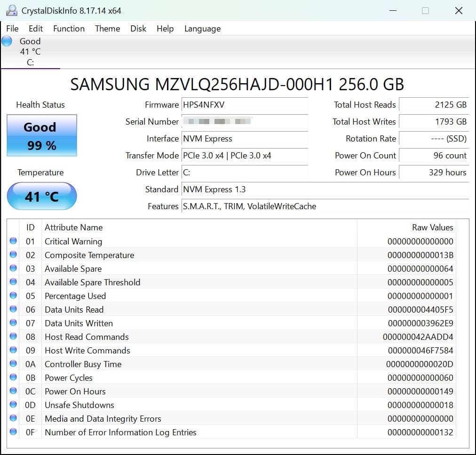The height and width of the screenshot is (455, 476).
Task: Click the 41 °C temperature badge
Action: [x=41, y=196]
